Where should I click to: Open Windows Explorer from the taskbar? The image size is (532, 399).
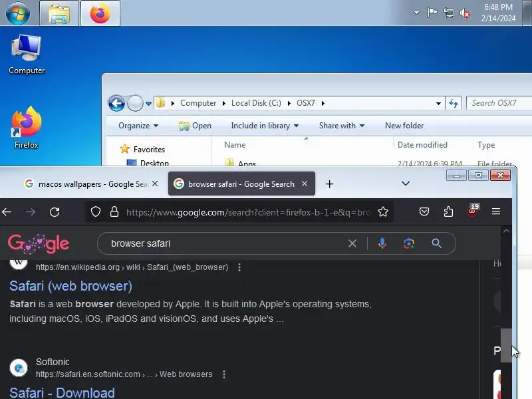click(x=59, y=13)
